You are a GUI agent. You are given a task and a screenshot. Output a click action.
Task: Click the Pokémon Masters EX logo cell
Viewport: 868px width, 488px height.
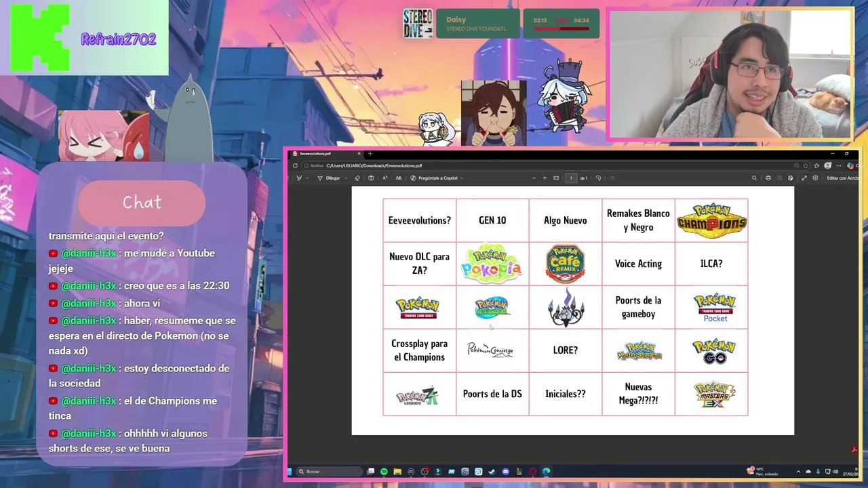711,394
